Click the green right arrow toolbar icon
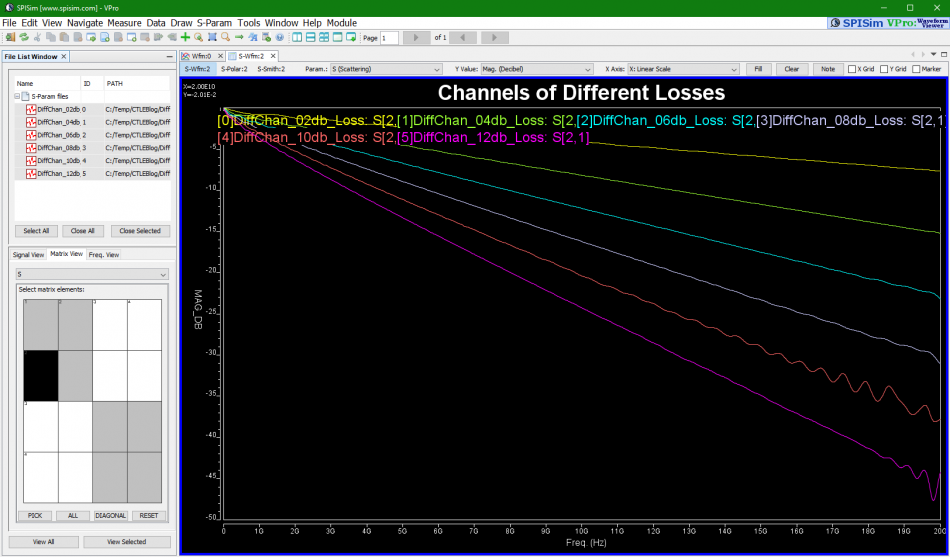Viewport: 950px width, 557px height. pos(239,37)
